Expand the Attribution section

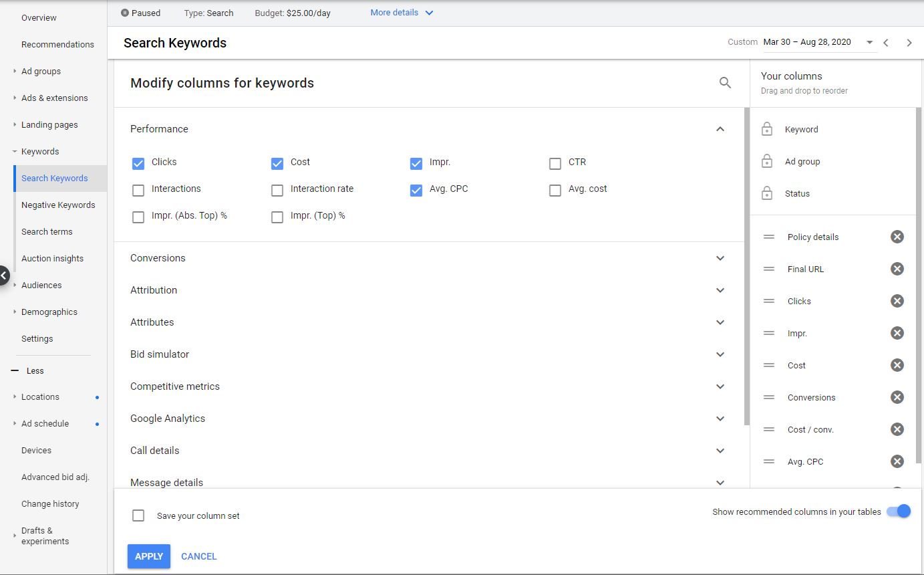pos(720,290)
